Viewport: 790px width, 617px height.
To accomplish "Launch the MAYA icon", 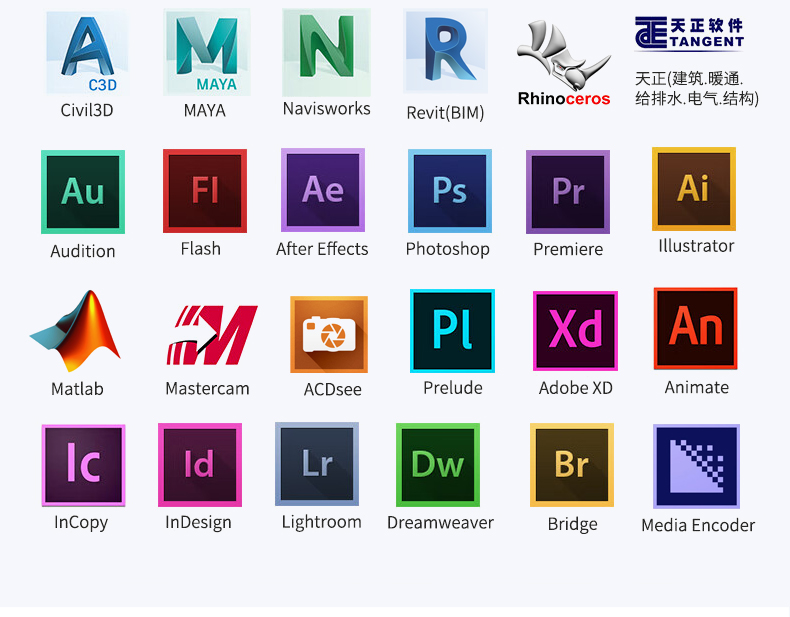I will coord(207,52).
